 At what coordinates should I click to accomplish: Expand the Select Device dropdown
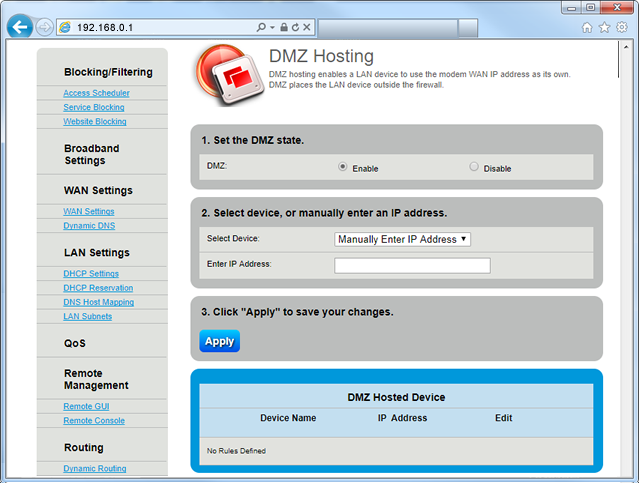click(402, 239)
